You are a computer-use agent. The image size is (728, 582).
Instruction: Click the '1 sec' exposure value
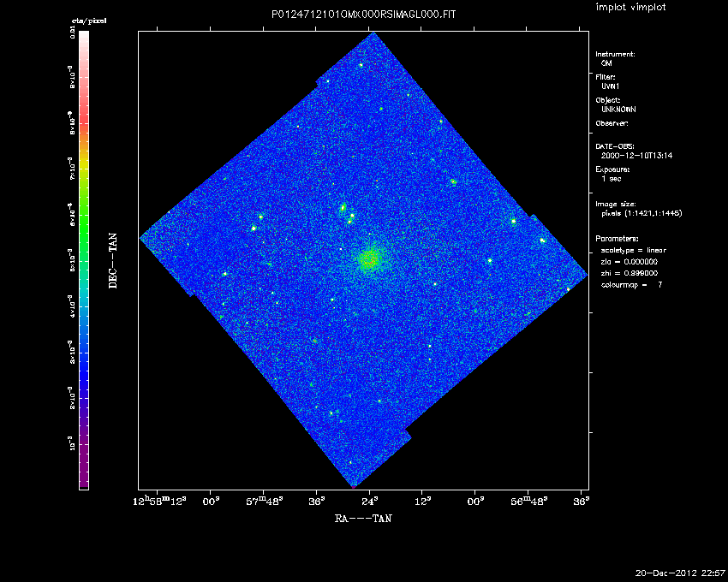pos(612,179)
